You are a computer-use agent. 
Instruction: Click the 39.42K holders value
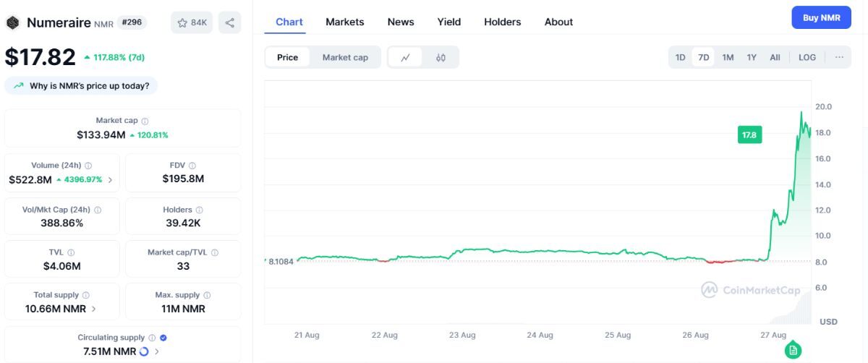pos(183,223)
